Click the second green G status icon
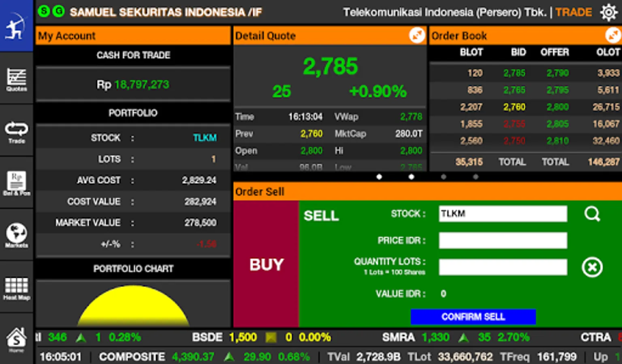Viewport: 622px width, 364px height. pos(59,11)
